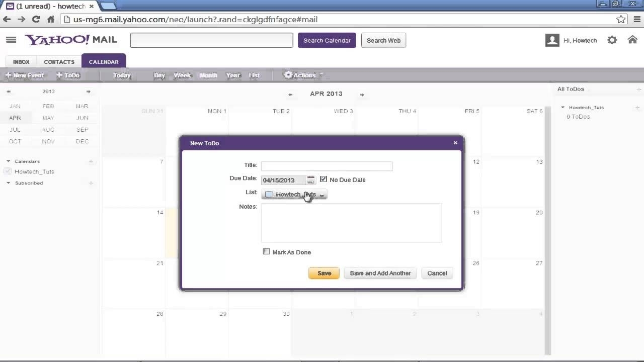This screenshot has height=362, width=644.
Task: Click the Save button
Action: click(x=324, y=273)
